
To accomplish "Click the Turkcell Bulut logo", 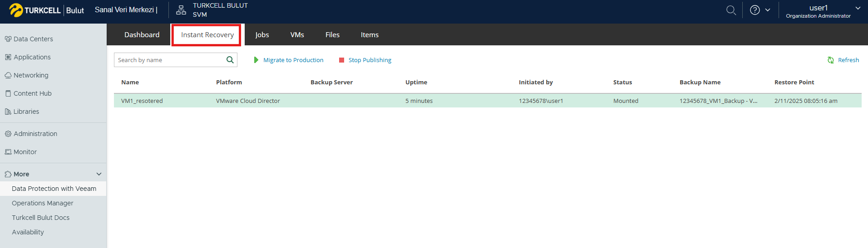I will (x=46, y=10).
